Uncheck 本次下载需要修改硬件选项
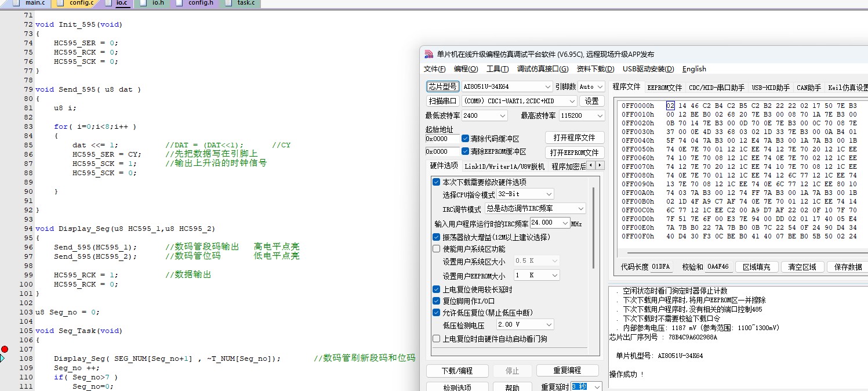The height and width of the screenshot is (391, 868). pos(437,182)
